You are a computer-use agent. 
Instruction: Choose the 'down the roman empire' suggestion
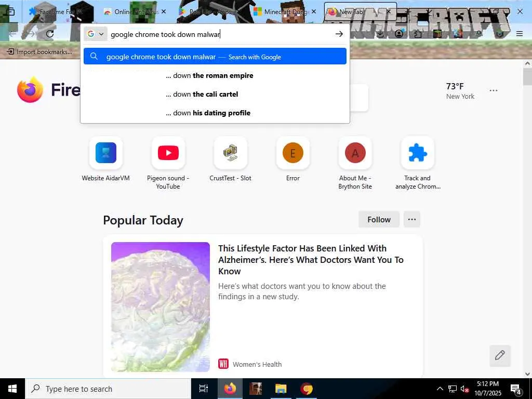coord(215,76)
